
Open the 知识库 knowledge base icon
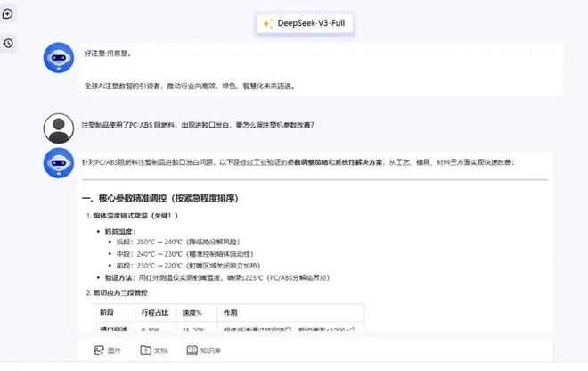coord(192,350)
